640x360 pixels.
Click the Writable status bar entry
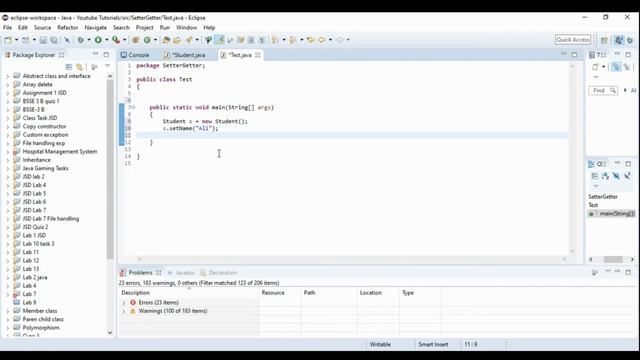tap(380, 344)
